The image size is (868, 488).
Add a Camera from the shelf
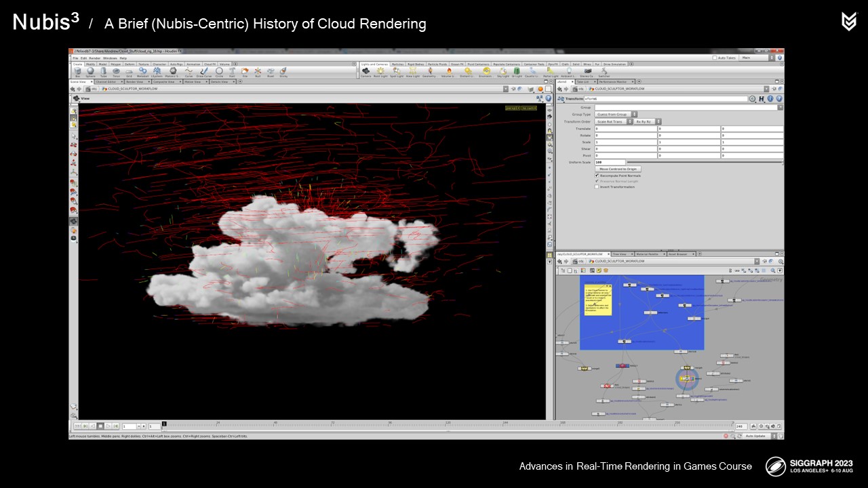click(366, 72)
